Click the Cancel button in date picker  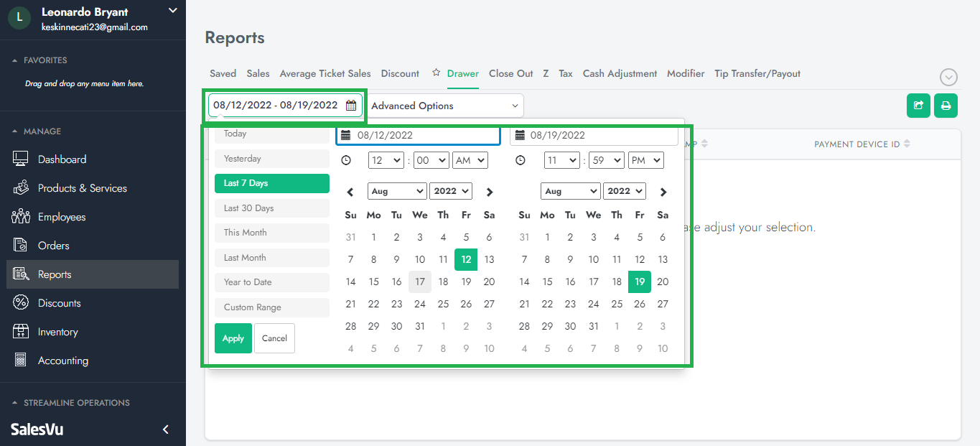tap(274, 338)
